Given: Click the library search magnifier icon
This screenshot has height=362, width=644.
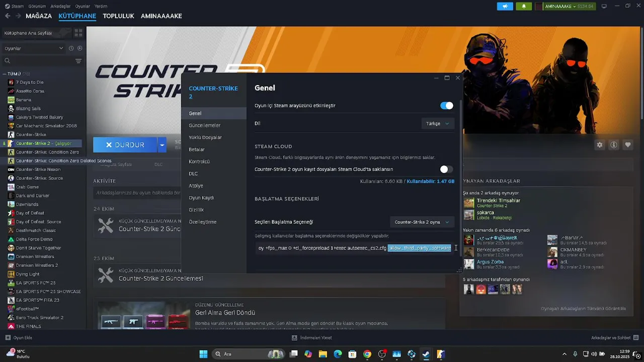Looking at the screenshot, I should click(8, 61).
